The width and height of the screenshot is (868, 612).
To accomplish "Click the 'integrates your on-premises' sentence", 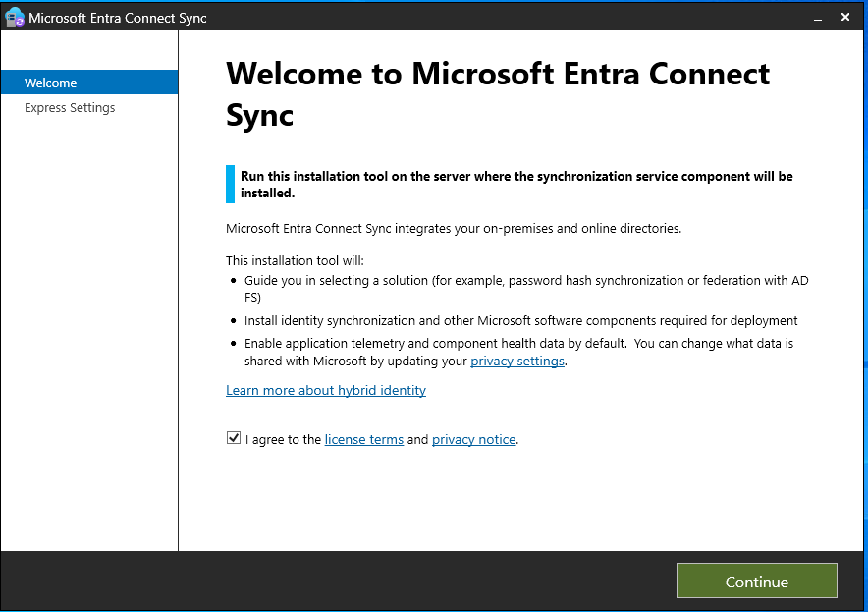I will 454,229.
